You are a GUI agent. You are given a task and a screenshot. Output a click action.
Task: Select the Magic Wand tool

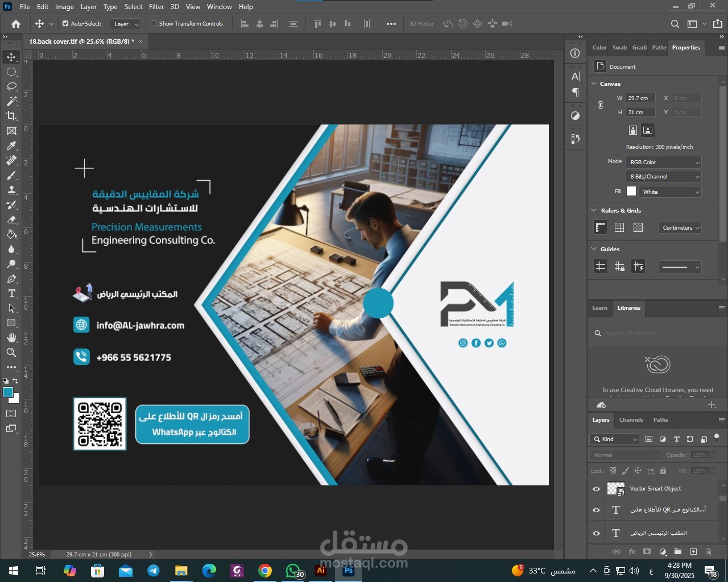(x=11, y=101)
